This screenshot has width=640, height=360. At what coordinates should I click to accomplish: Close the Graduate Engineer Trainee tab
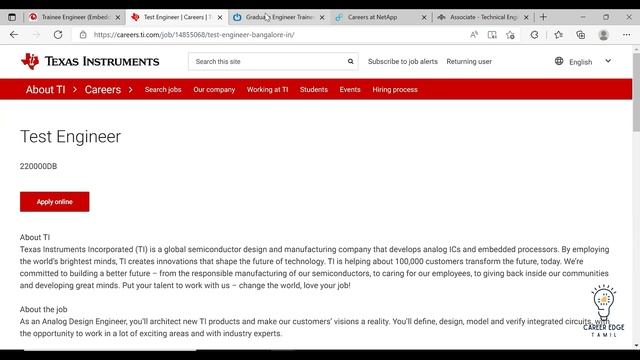coord(322,17)
